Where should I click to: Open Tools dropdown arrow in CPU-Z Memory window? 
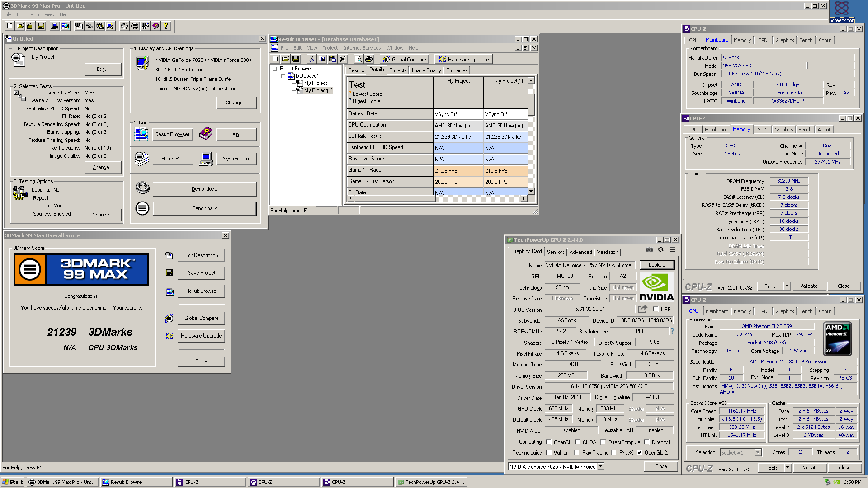point(787,286)
